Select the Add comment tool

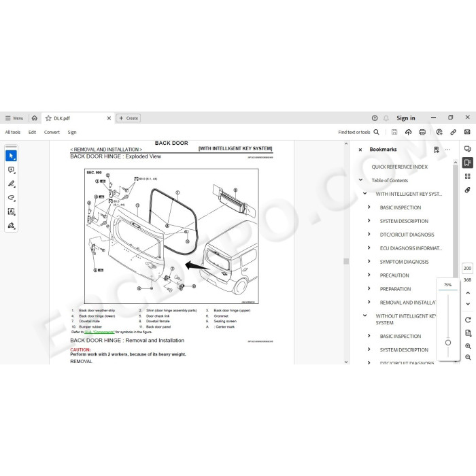[x=12, y=170]
